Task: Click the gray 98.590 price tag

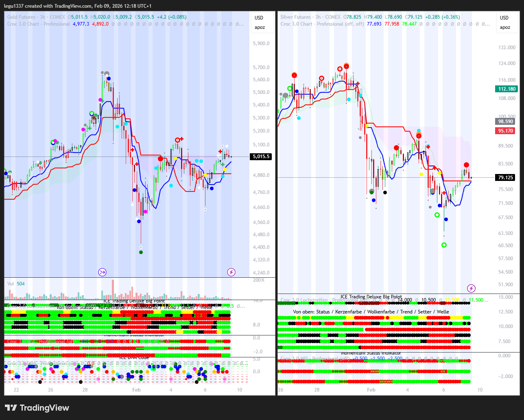Action: pyautogui.click(x=506, y=122)
